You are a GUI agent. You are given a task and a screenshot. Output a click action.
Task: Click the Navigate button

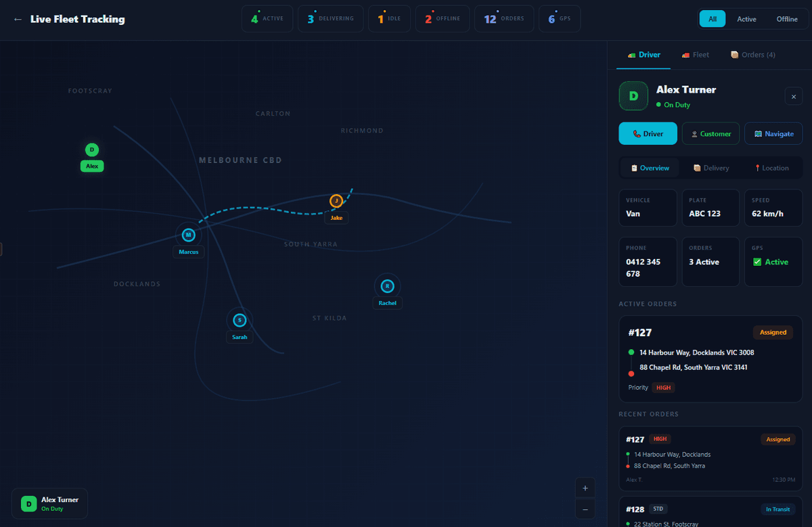tap(773, 134)
